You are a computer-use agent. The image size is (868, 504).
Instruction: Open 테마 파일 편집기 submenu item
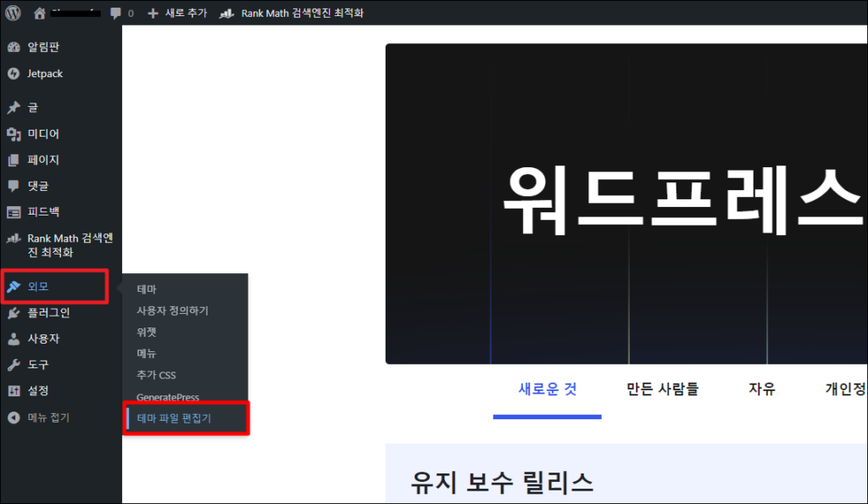(x=174, y=418)
